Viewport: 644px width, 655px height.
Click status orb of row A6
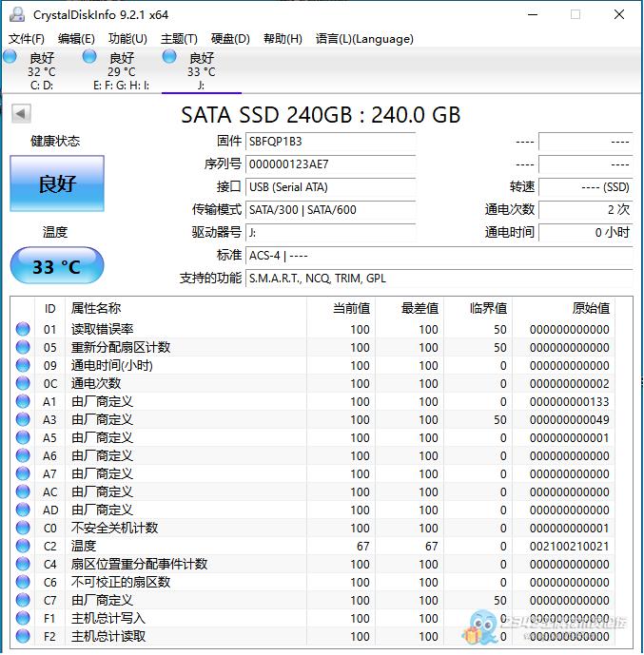tap(23, 455)
